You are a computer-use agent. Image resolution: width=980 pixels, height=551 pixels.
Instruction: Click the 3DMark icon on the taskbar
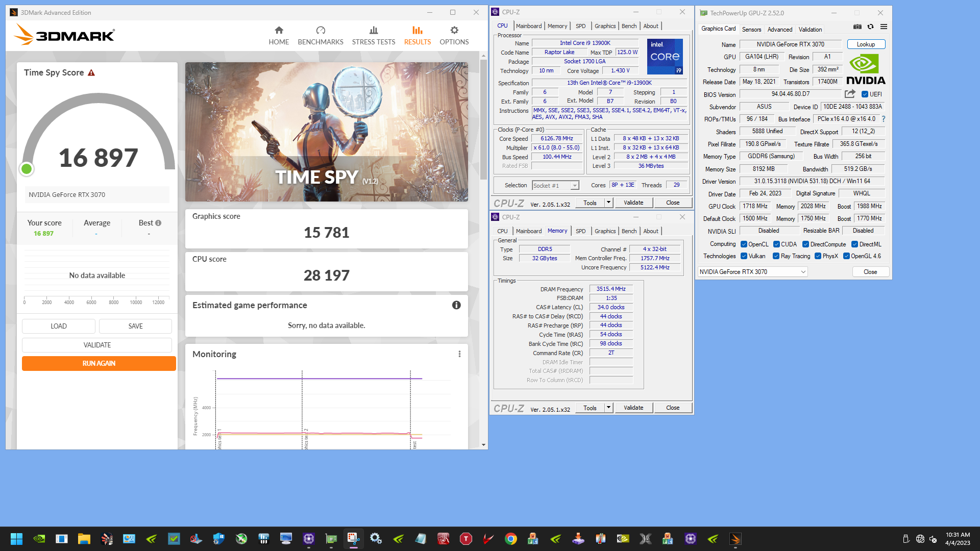click(x=736, y=539)
